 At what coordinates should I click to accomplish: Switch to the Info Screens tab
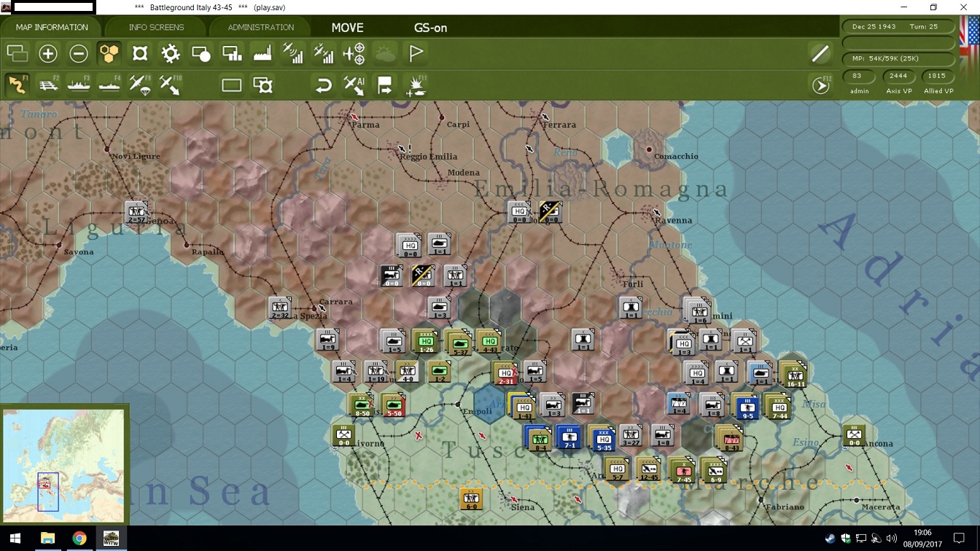coord(156,28)
